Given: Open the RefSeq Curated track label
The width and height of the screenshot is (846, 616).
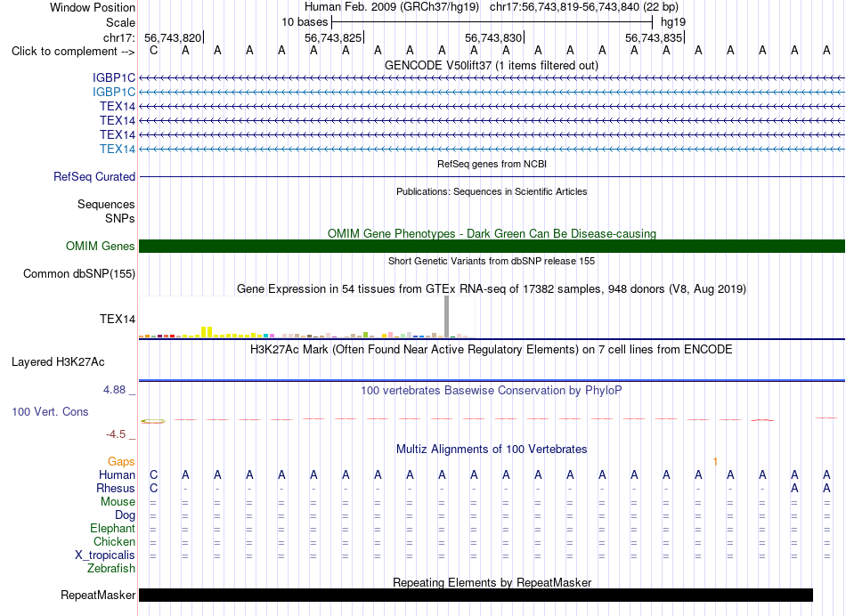Looking at the screenshot, I should point(94,176).
